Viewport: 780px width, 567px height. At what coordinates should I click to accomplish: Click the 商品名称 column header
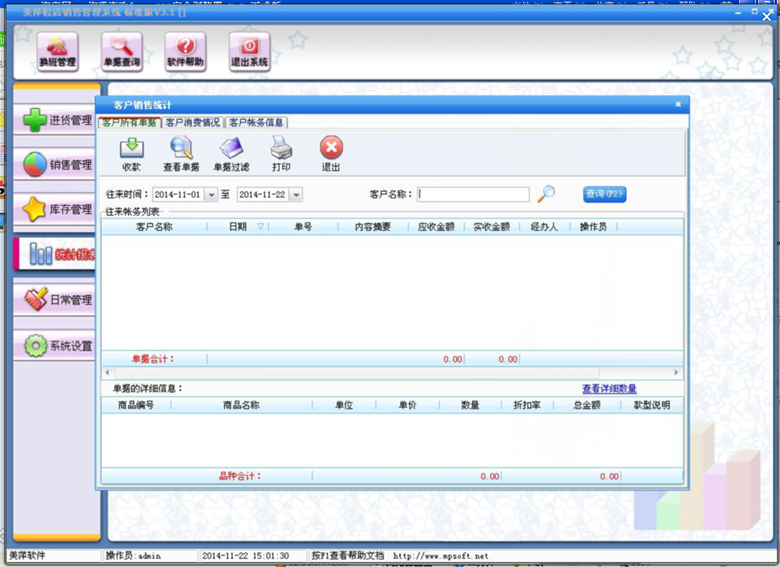tap(241, 405)
